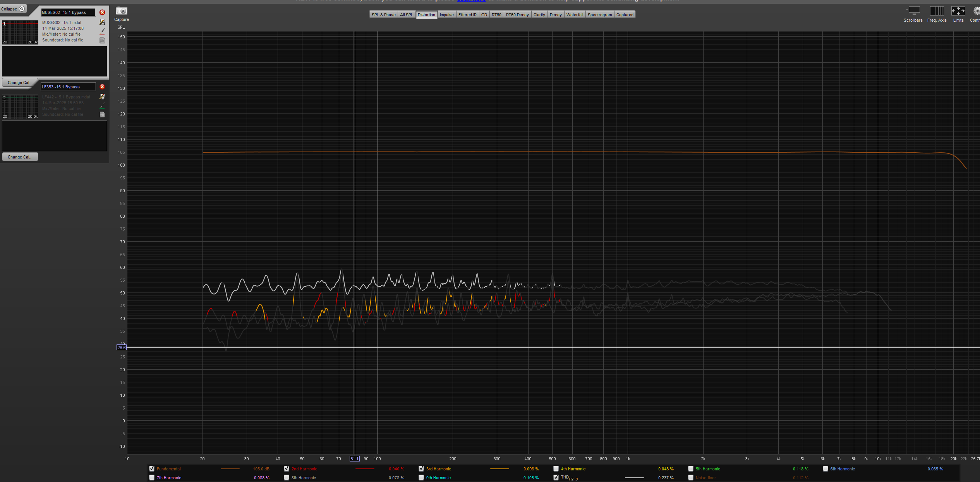Remove the LF353 -15.1 Bypass measurement
Screen dimensions: 980x482
[x=102, y=87]
